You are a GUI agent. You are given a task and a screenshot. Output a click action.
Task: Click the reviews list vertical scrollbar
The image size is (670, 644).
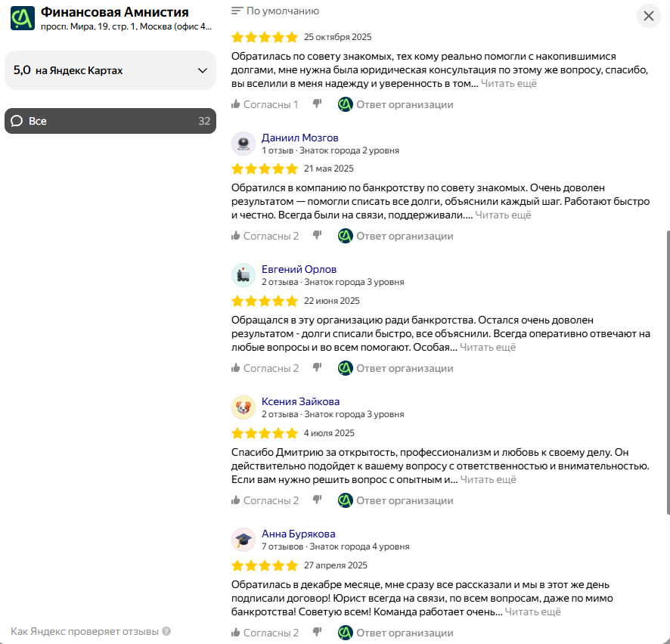666,370
